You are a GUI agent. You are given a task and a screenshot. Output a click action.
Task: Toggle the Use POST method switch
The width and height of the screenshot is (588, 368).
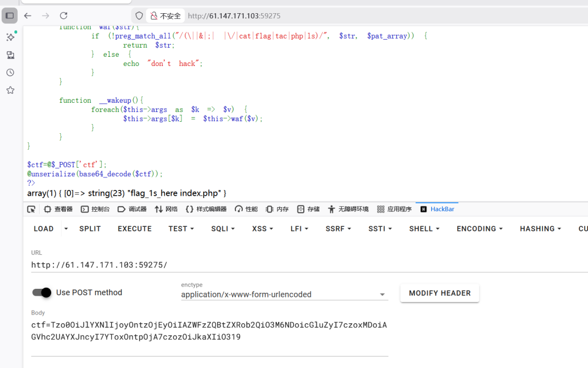point(42,292)
